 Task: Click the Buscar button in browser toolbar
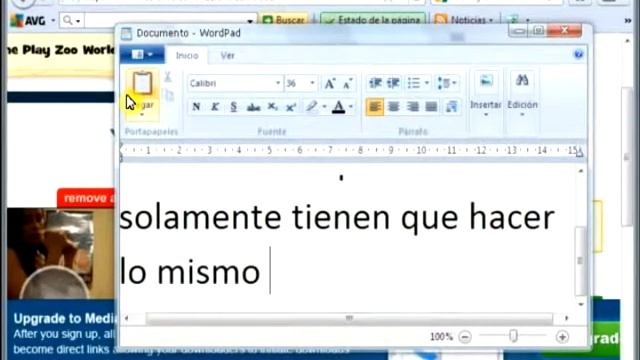coord(284,20)
